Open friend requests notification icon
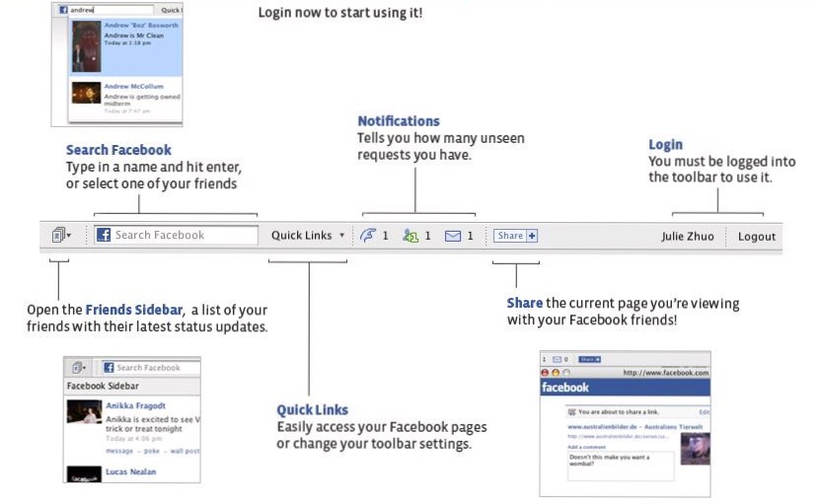Screen dimensions: 819x504 pos(410,236)
